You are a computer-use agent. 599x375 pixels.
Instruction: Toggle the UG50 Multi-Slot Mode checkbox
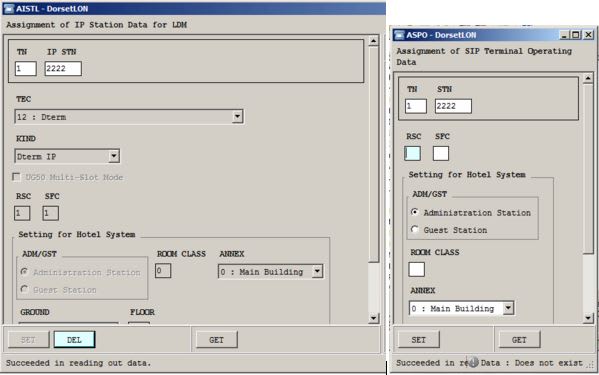click(16, 177)
